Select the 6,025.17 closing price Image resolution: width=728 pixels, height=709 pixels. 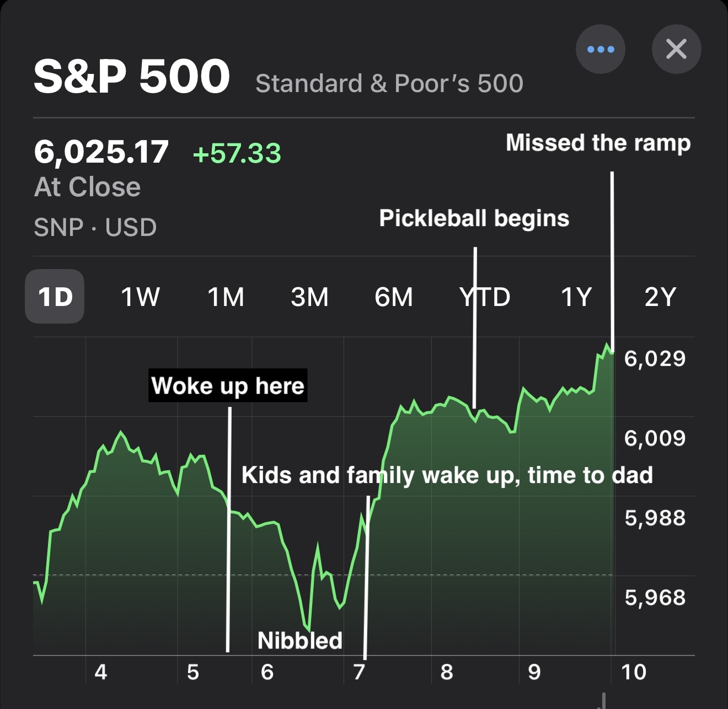[x=101, y=153]
